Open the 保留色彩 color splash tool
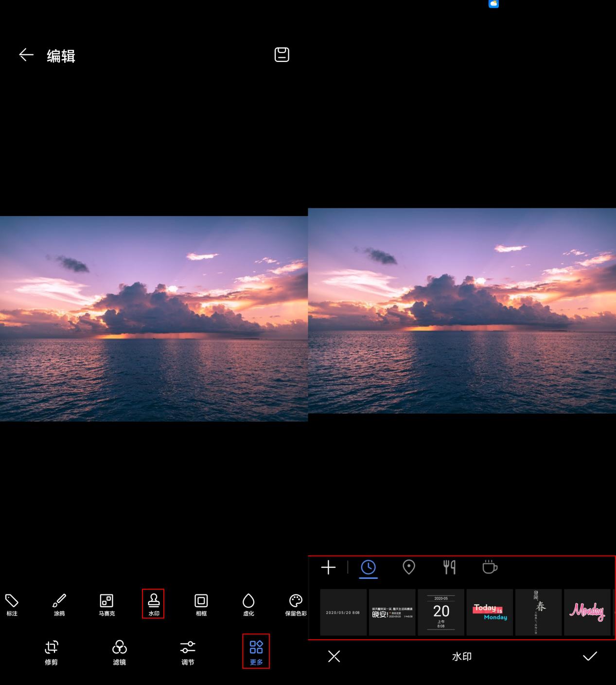This screenshot has width=616, height=685. coord(296,605)
